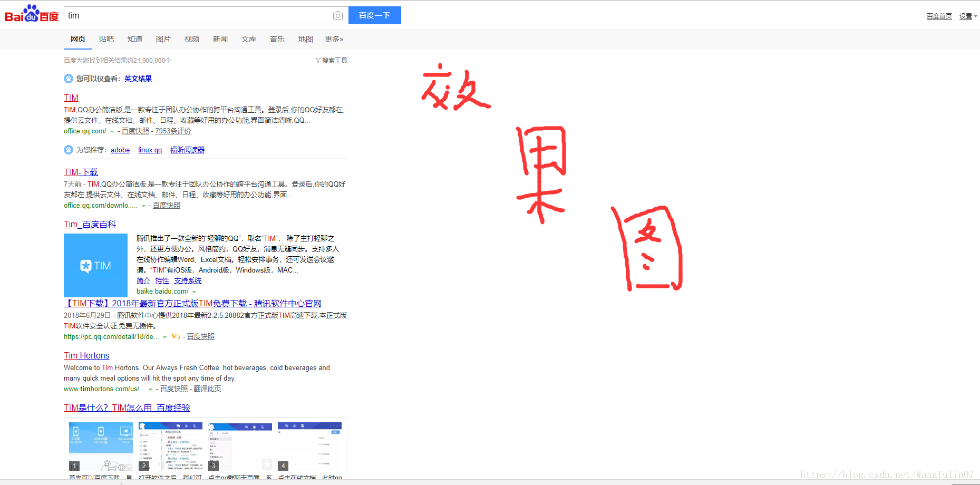980x485 pixels.
Task: Open the 更多» tab menu
Action: click(x=334, y=39)
